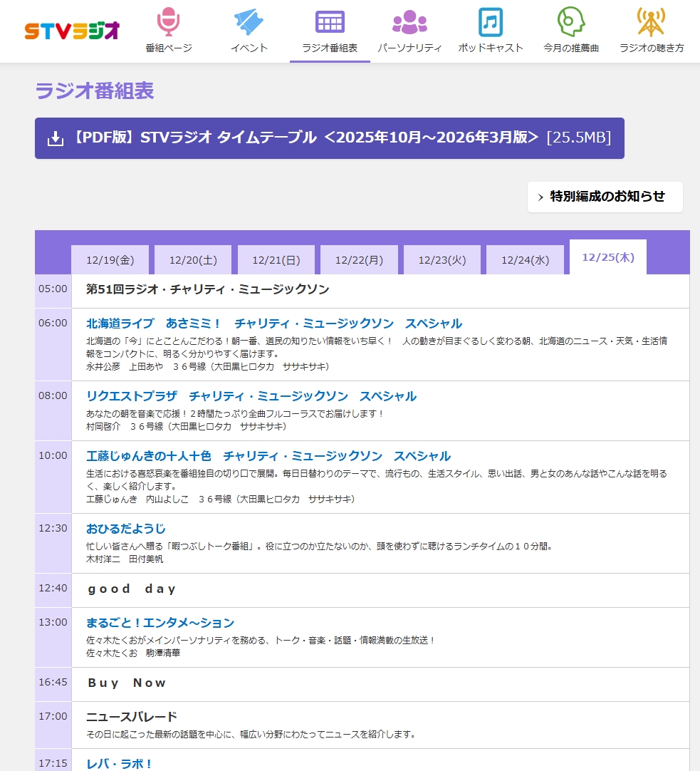Select the ラジオ番組表 timetable grid icon
Viewport: 700px width, 771px height.
pyautogui.click(x=329, y=21)
